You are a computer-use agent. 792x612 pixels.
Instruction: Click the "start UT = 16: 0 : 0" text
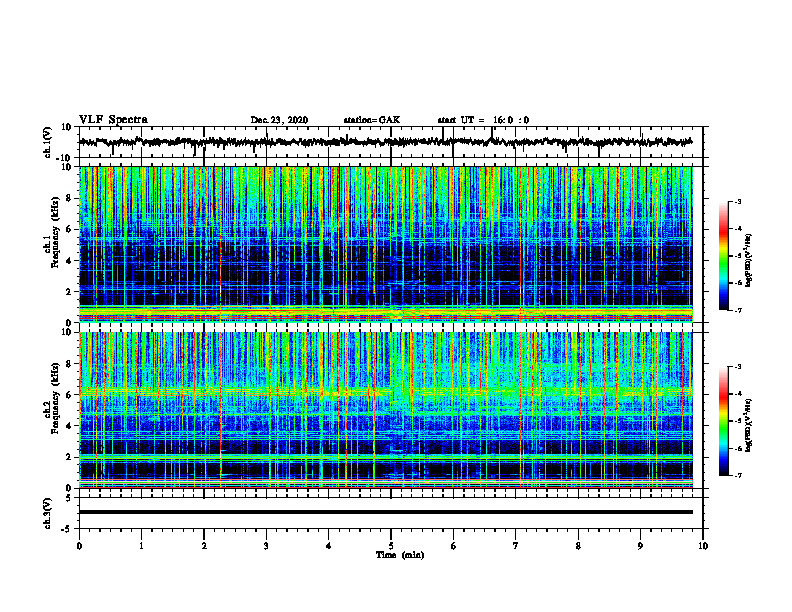coord(483,120)
